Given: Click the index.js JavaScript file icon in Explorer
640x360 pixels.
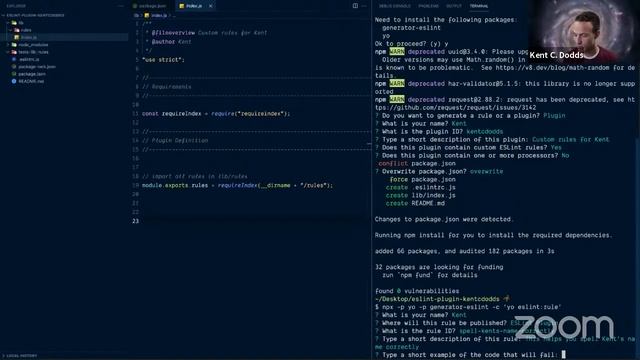Looking at the screenshot, I should (16, 37).
